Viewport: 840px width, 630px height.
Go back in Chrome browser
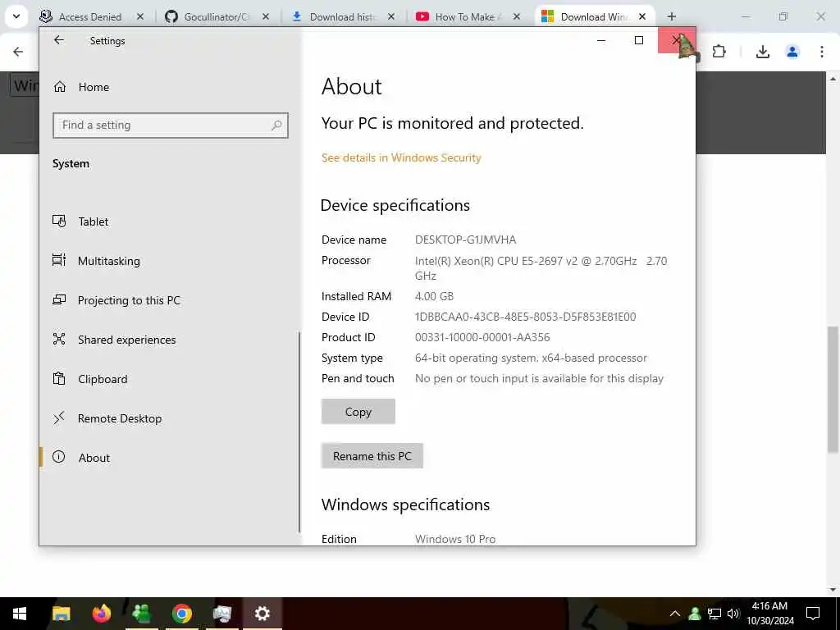(x=18, y=52)
